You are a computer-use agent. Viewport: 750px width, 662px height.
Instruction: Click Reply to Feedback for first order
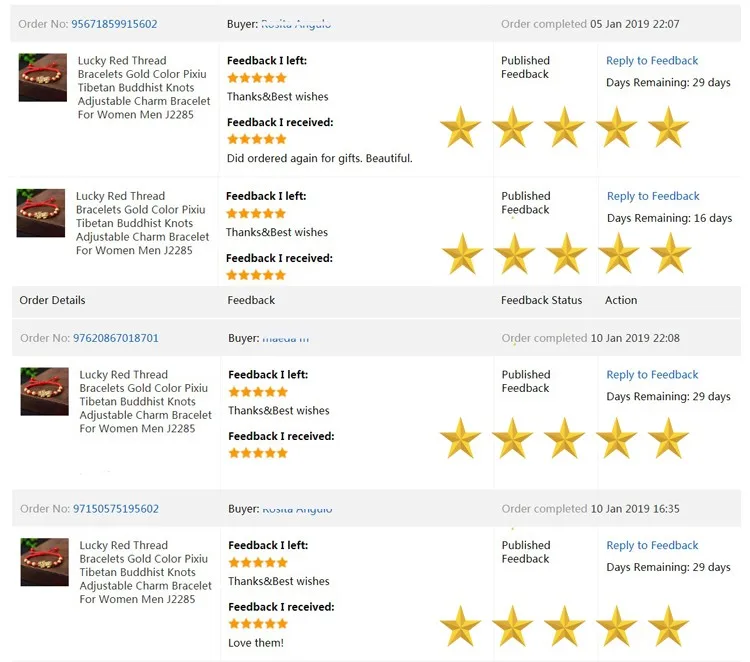[652, 61]
